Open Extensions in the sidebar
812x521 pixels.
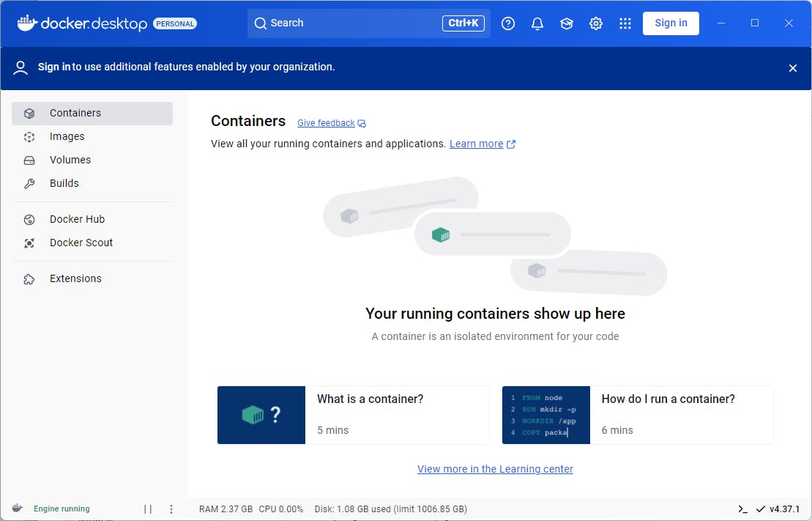pyautogui.click(x=92, y=279)
